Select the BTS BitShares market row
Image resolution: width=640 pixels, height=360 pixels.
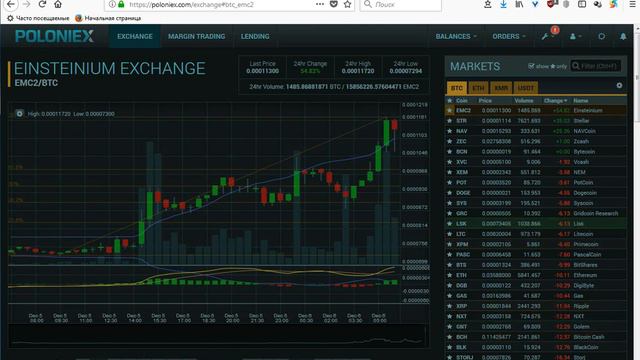click(536, 265)
